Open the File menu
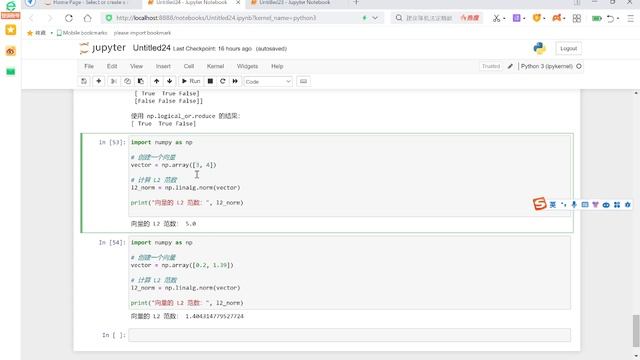 tap(89, 66)
